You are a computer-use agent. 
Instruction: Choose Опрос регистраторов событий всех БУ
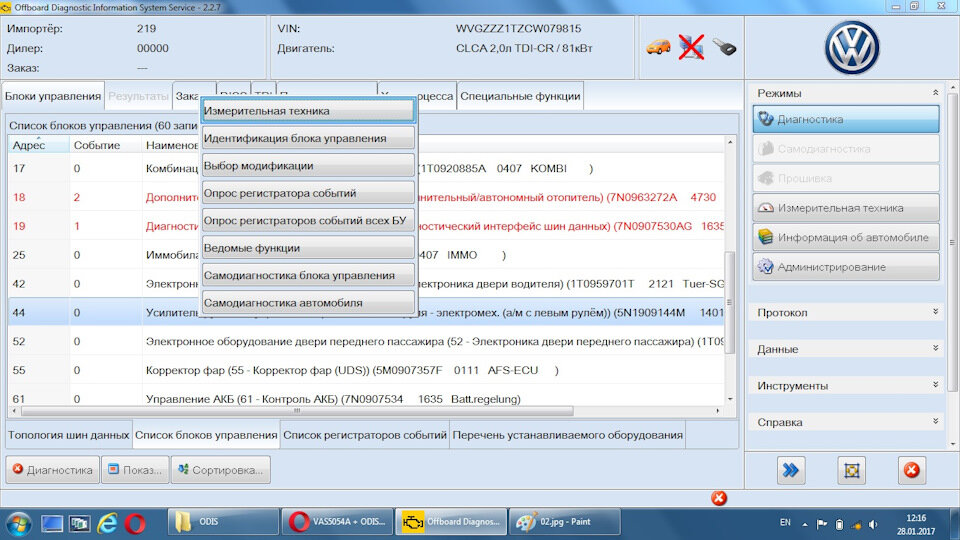pyautogui.click(x=309, y=220)
